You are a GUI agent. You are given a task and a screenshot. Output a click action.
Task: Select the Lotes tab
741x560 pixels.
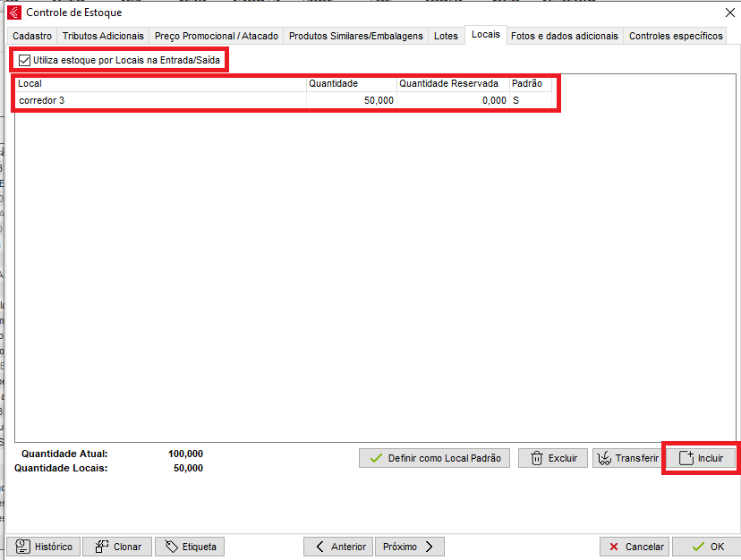[x=446, y=36]
